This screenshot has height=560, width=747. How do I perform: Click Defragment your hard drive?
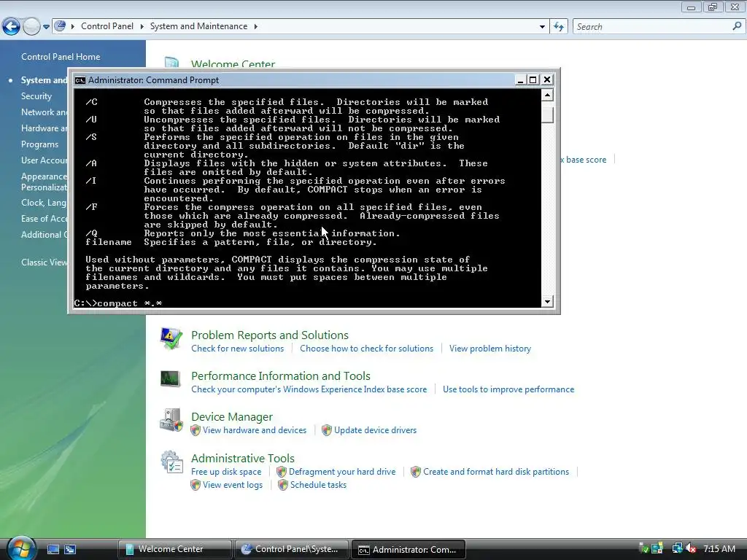pyautogui.click(x=342, y=472)
